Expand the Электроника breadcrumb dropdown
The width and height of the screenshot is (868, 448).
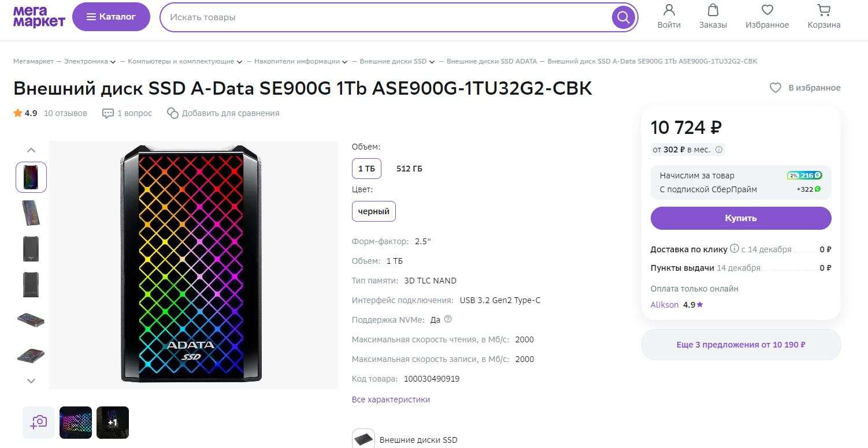pos(113,62)
